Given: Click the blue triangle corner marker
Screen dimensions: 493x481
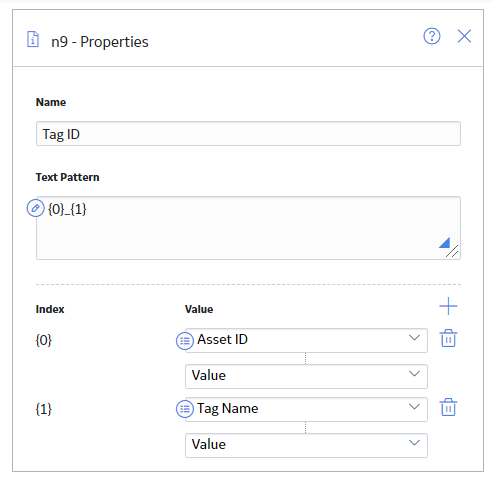Looking at the screenshot, I should point(445,243).
